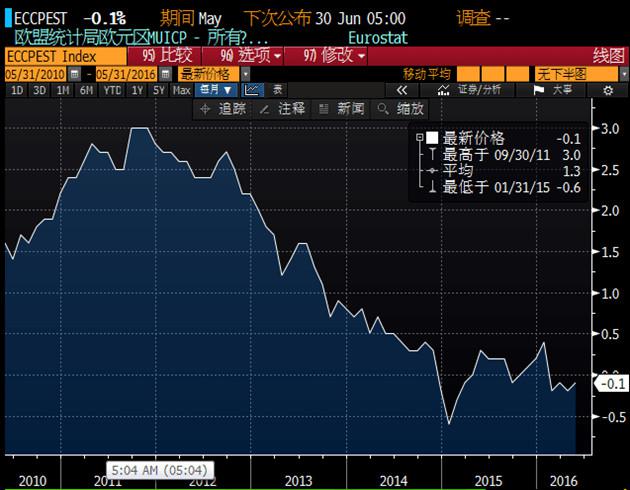Open the 证券/分析 edit panel
The width and height of the screenshot is (630, 490).
pyautogui.click(x=470, y=90)
